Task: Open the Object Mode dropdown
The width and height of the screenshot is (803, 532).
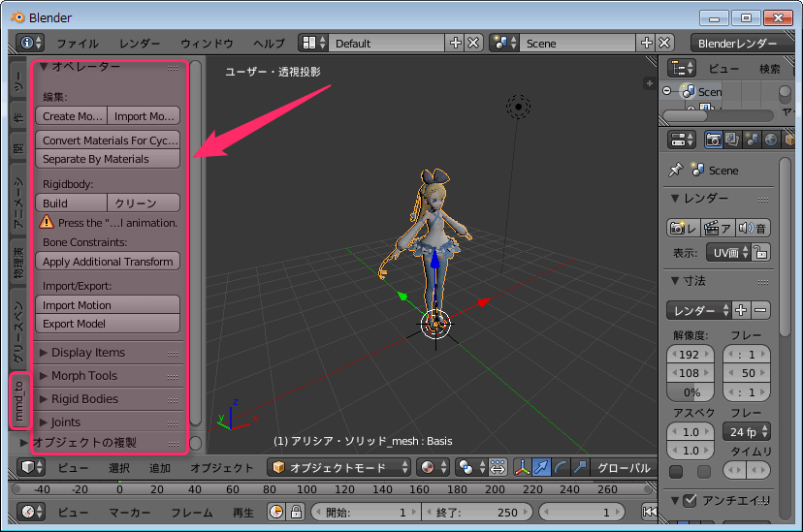Action: pos(339,467)
